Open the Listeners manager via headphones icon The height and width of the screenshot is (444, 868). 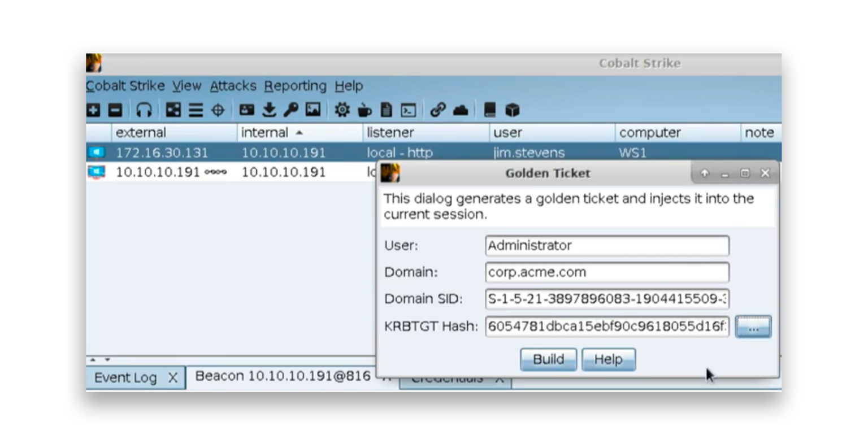(145, 110)
